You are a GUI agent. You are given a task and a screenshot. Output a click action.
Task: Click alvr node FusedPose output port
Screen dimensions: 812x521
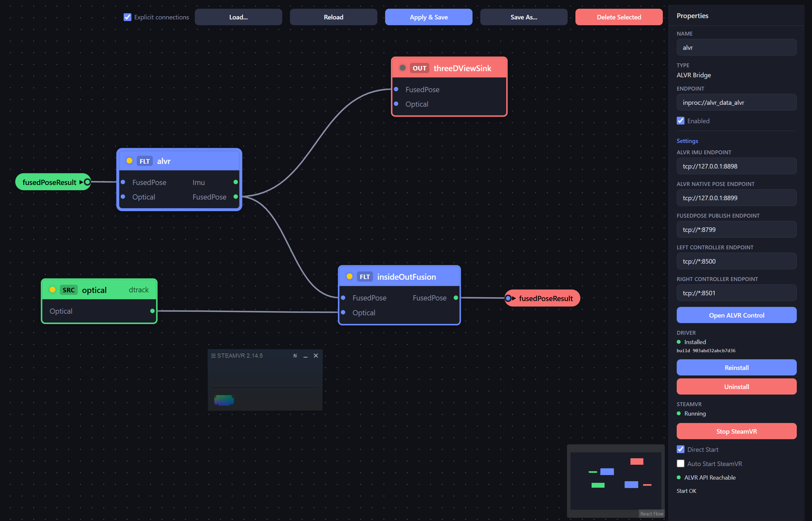click(x=236, y=197)
